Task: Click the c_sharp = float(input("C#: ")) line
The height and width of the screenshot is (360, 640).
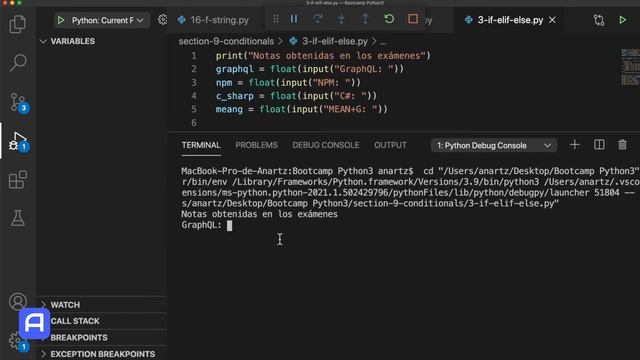Action: point(296,96)
